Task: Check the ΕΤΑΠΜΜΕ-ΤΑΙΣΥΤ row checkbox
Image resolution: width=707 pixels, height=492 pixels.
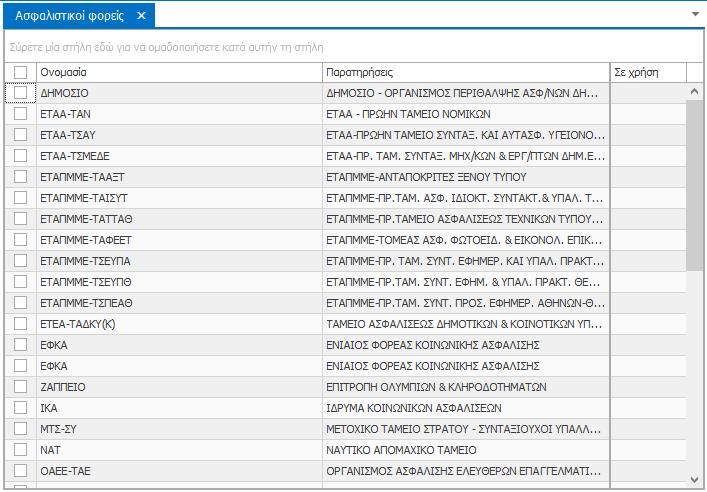Action: [x=20, y=198]
